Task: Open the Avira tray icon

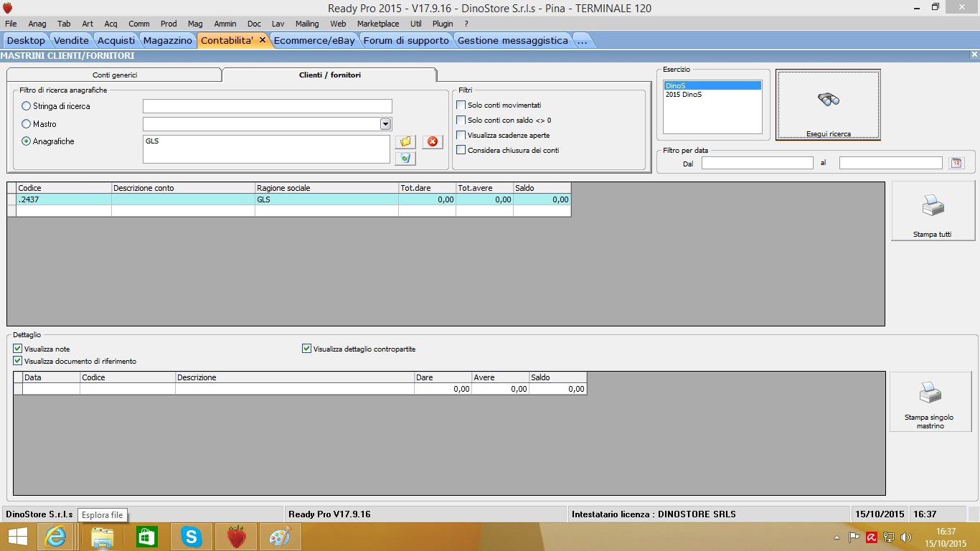Action: pos(872,537)
